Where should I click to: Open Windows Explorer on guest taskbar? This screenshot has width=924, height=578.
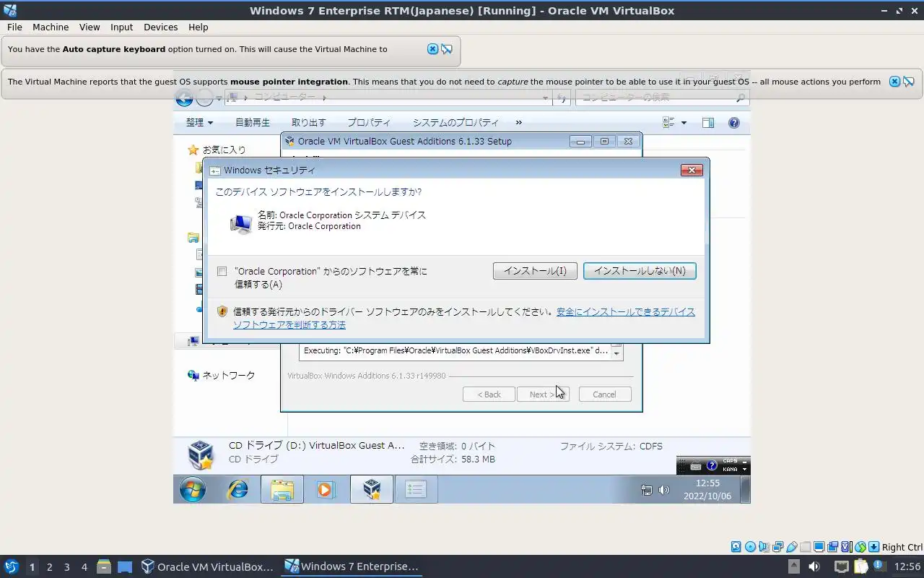282,489
